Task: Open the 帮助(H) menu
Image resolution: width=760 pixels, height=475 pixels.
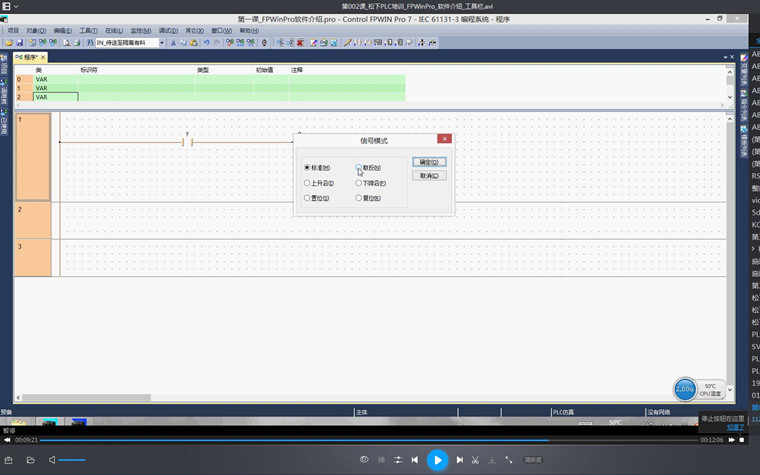Action: 249,31
